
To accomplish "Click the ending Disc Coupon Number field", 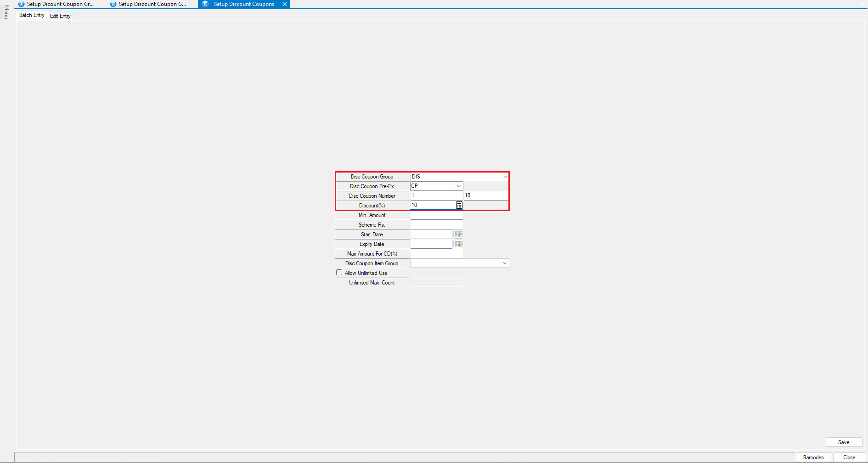I will [485, 195].
